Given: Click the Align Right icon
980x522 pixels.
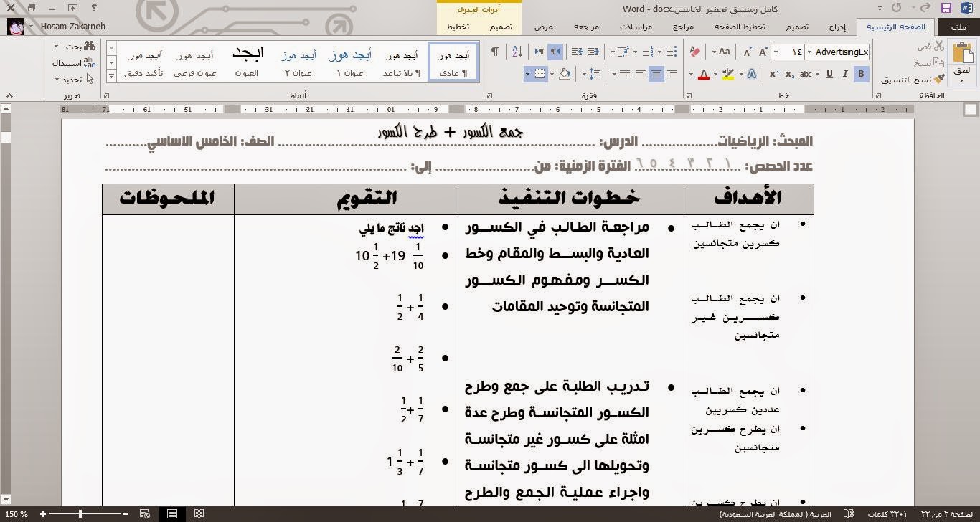Looking at the screenshot, I should point(672,74).
